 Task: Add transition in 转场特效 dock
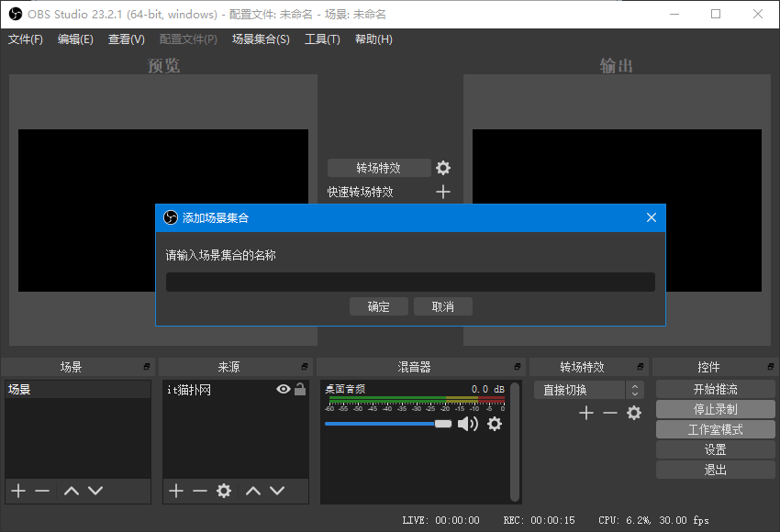[586, 413]
